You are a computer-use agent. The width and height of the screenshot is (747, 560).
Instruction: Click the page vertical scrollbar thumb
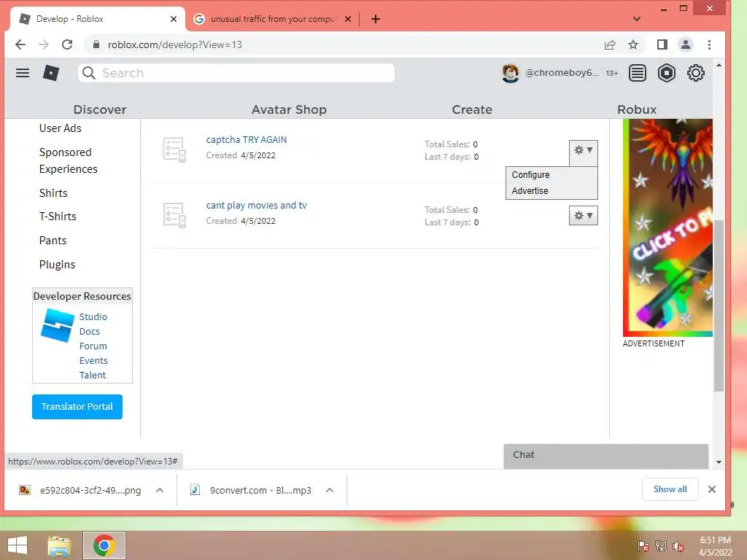coord(719,306)
